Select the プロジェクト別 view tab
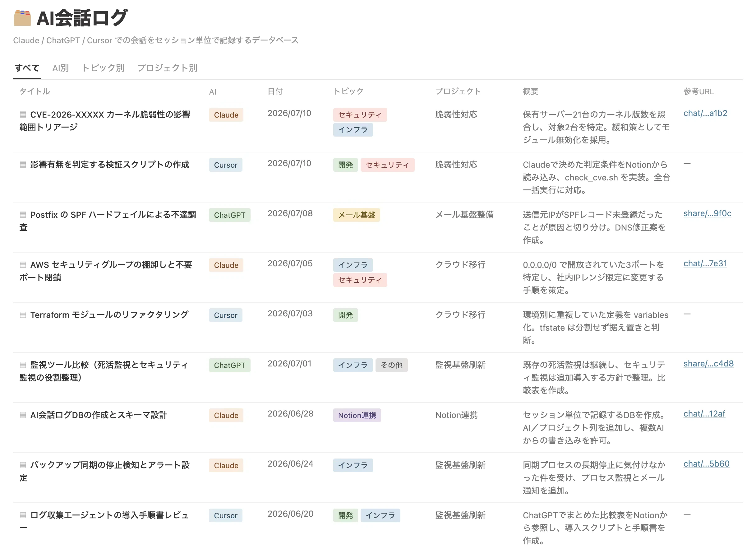 (x=167, y=68)
